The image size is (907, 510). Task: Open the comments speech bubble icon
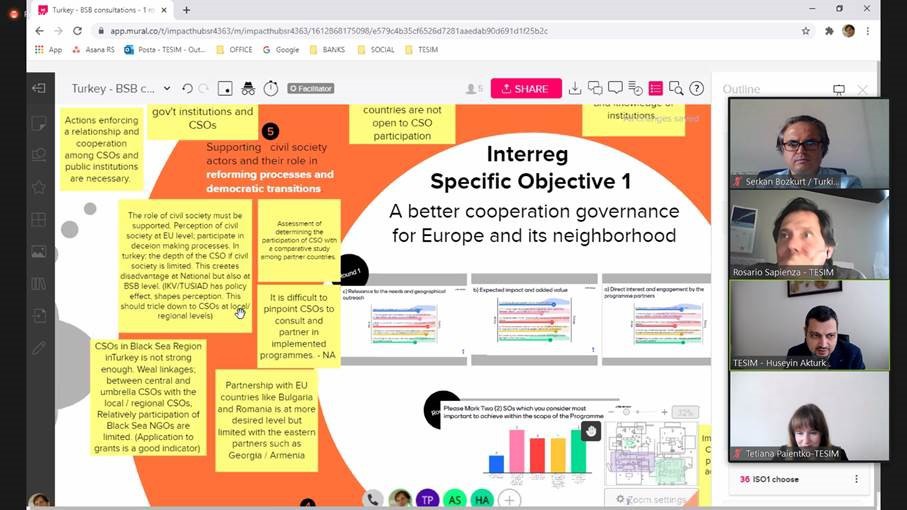coord(615,88)
